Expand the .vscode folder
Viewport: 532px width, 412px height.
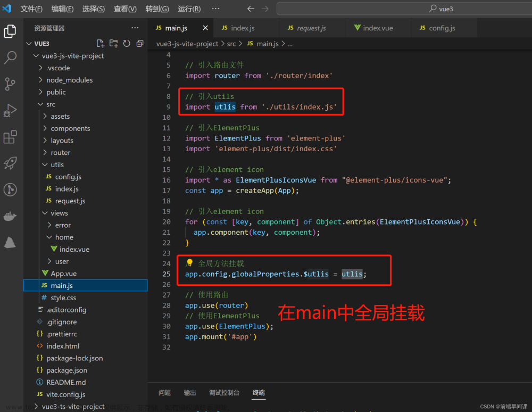[x=86, y=68]
